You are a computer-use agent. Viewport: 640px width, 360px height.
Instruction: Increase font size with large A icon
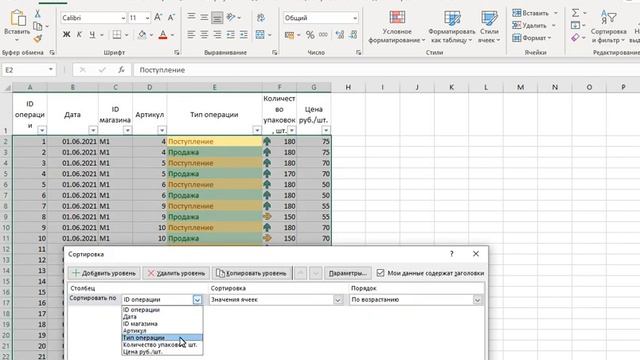(x=158, y=18)
